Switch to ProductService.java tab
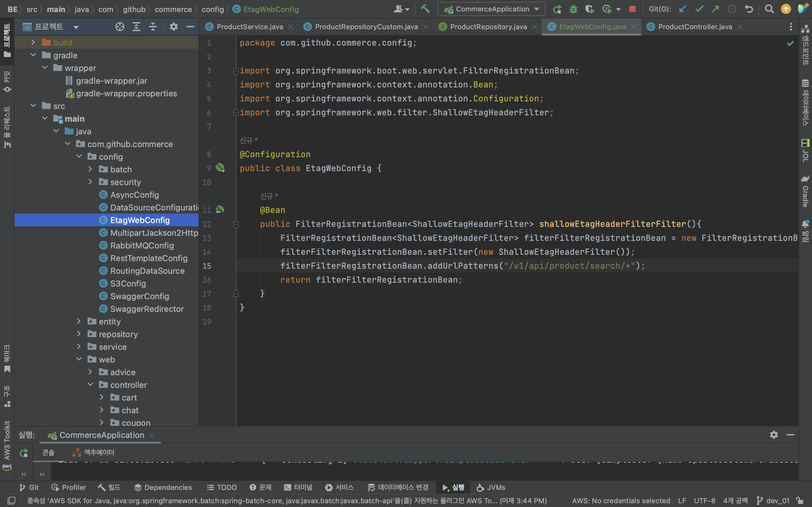Screen dimensions: 812x507 coord(249,27)
